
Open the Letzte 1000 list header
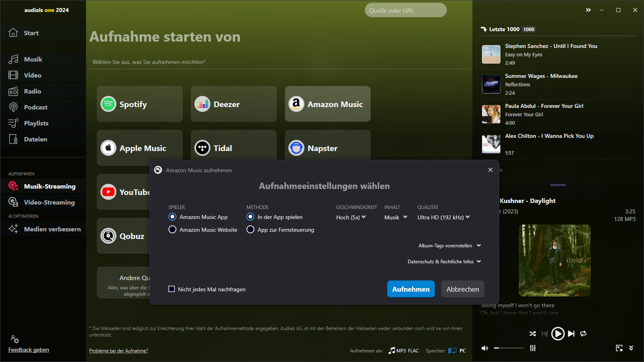coord(504,29)
